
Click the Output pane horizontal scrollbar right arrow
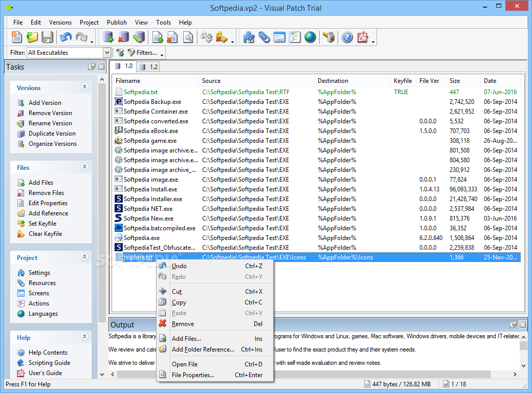click(x=515, y=375)
